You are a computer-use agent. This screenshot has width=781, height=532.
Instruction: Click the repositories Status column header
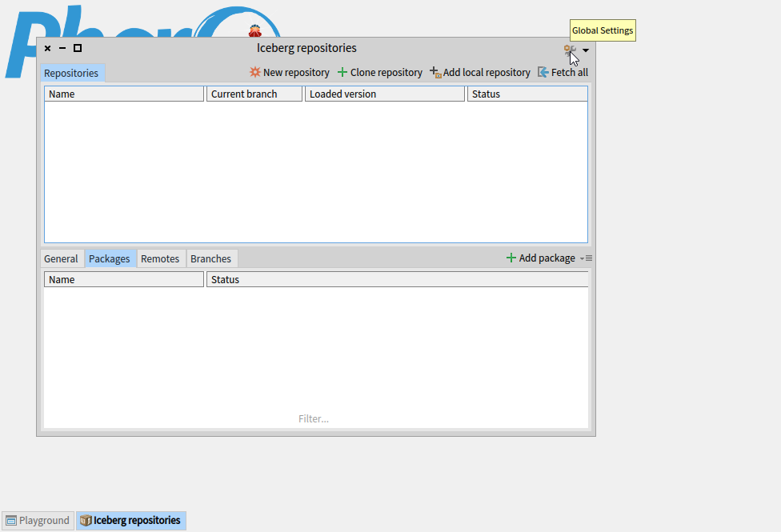pos(527,94)
